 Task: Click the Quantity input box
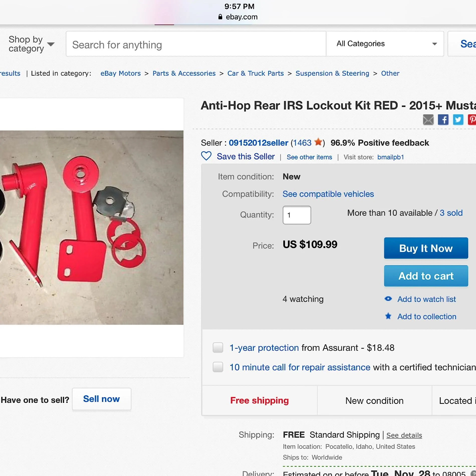point(297,215)
